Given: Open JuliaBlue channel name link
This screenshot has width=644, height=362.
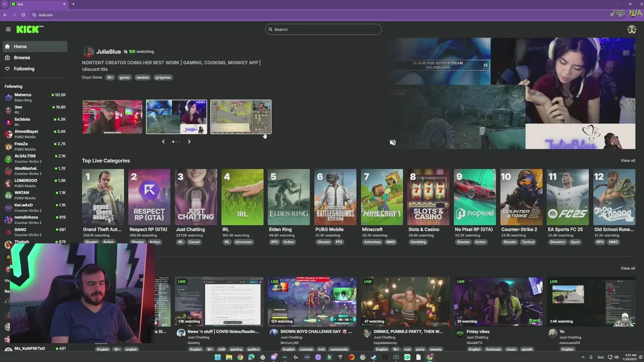Looking at the screenshot, I should click(x=109, y=51).
